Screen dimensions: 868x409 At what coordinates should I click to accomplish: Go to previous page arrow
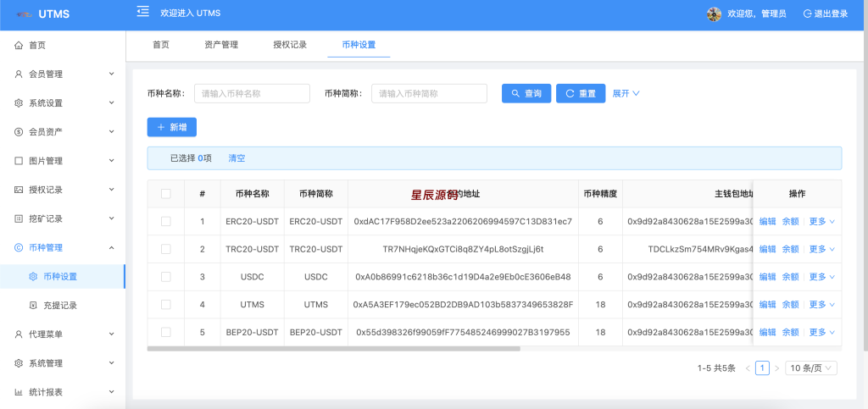pos(748,368)
